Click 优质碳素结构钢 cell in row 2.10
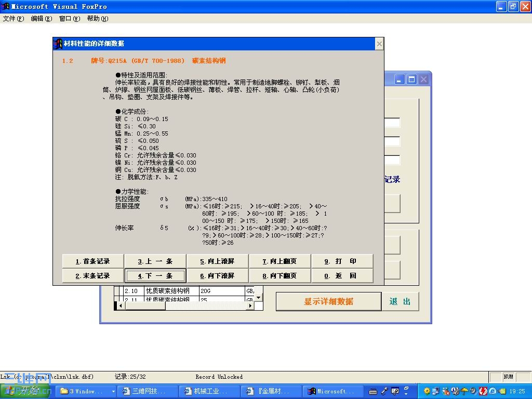Viewport: 532px width, 399px height. pos(171,291)
